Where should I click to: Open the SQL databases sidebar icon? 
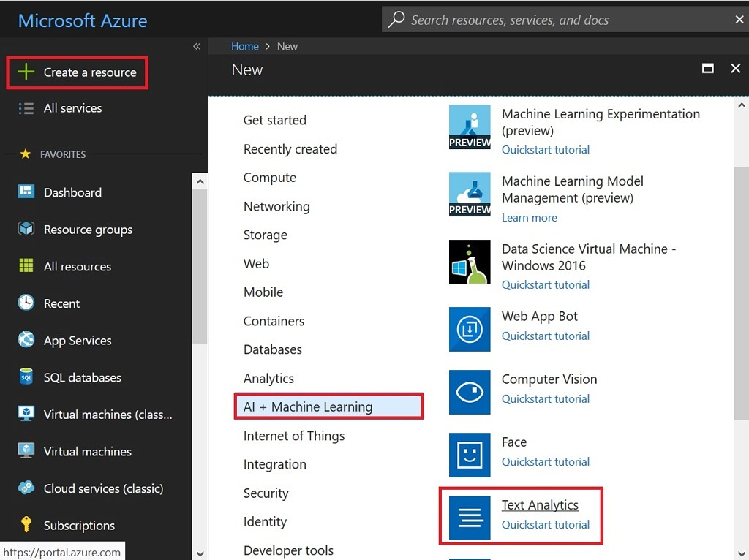click(x=26, y=377)
